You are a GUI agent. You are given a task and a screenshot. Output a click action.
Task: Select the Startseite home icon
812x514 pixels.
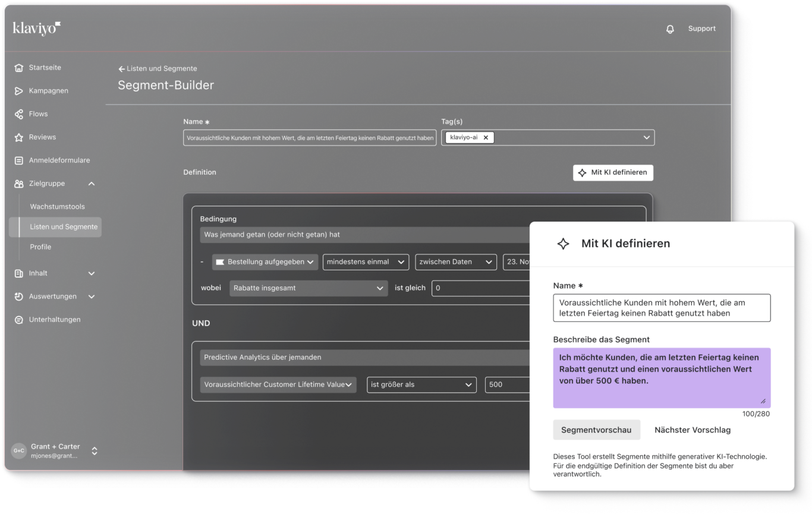[x=18, y=67]
